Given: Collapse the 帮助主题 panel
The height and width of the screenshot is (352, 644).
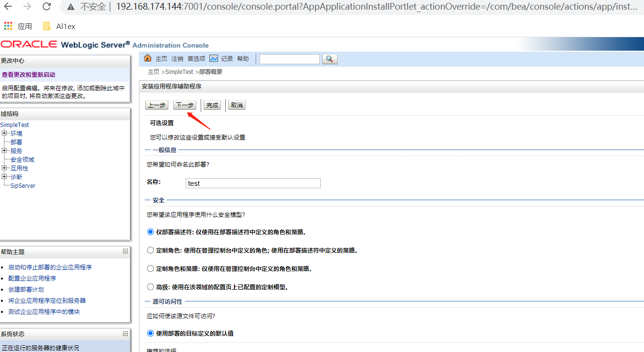Looking at the screenshot, I should click(x=125, y=251).
